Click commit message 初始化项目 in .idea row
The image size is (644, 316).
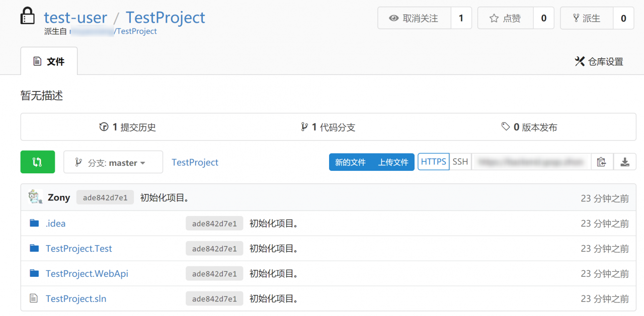pyautogui.click(x=274, y=224)
